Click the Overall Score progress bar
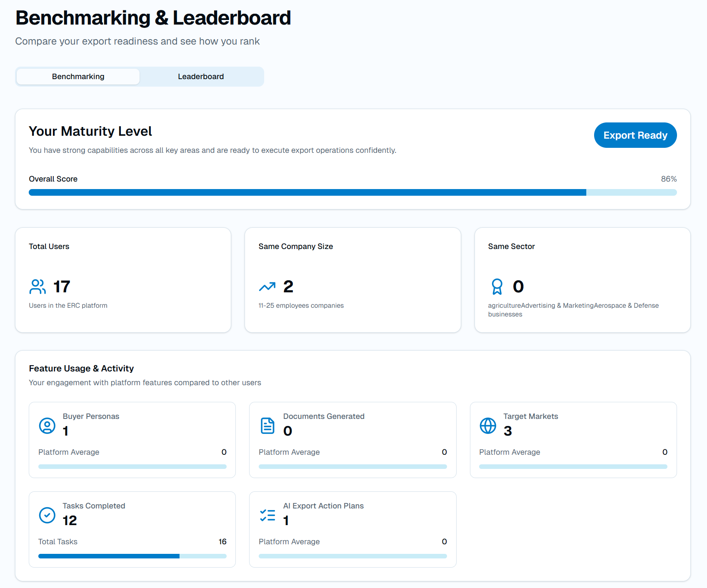The width and height of the screenshot is (707, 588). pyautogui.click(x=353, y=192)
